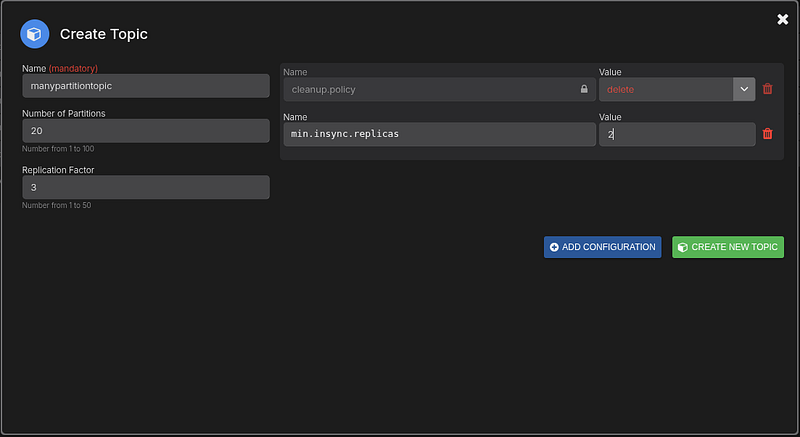Click the Number of Partitions input
This screenshot has height=437, width=800.
pyautogui.click(x=146, y=131)
